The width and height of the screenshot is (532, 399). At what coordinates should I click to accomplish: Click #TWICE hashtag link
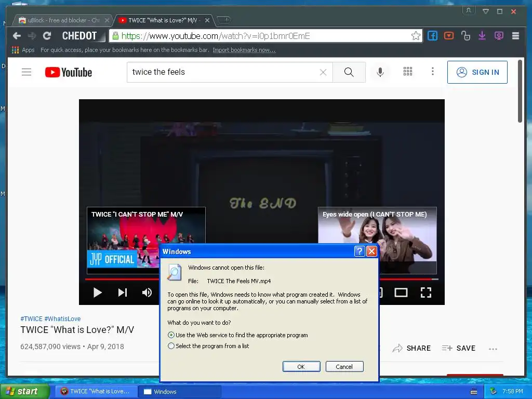tap(31, 318)
